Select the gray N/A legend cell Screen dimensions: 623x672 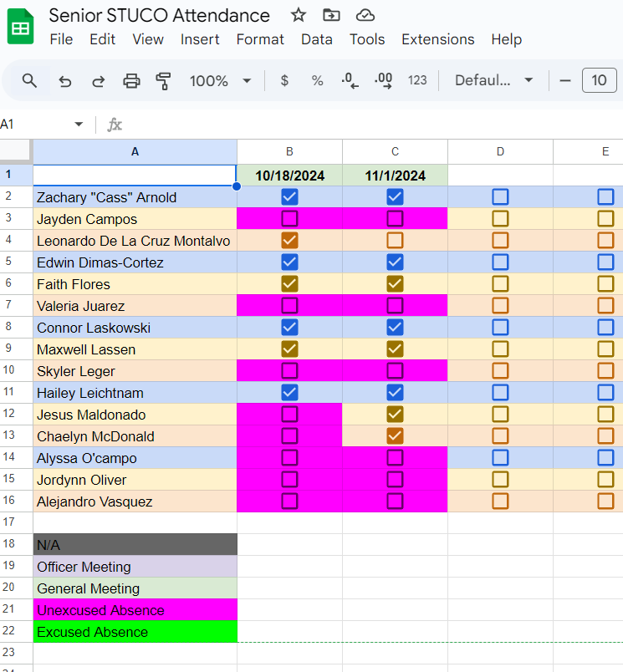[135, 545]
